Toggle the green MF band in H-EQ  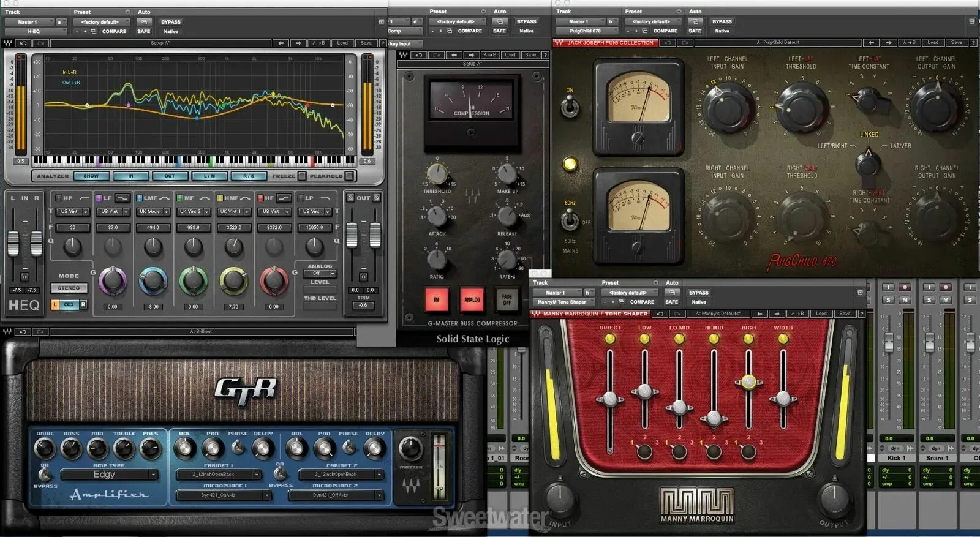coord(180,198)
